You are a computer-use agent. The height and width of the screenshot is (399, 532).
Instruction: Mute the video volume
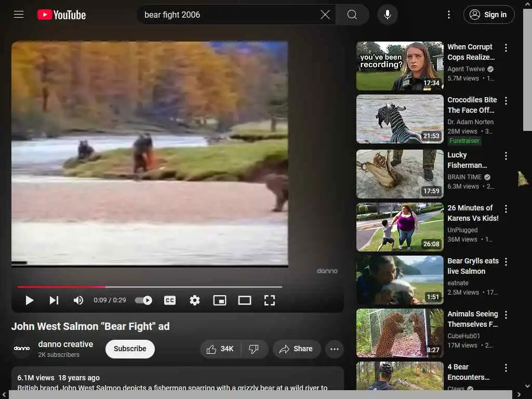pos(78,300)
